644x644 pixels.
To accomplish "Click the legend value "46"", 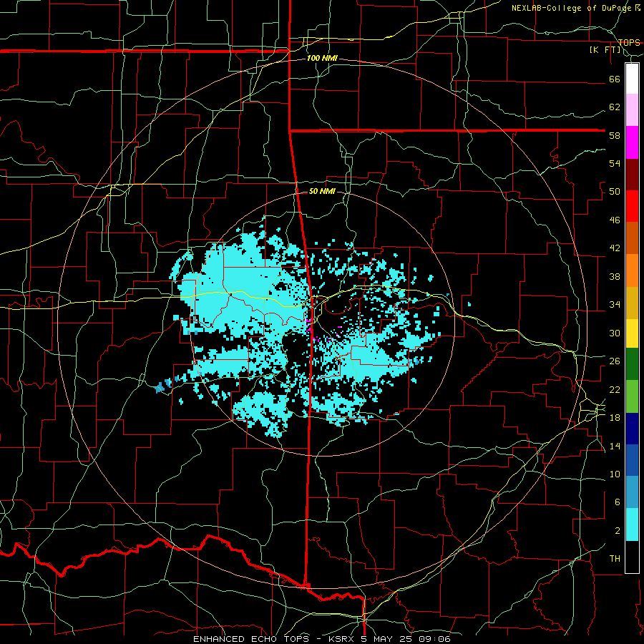I will (615, 220).
